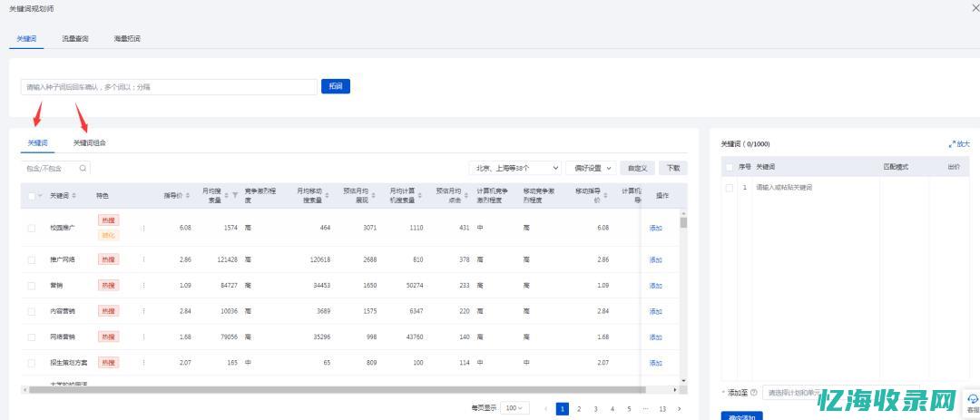
Task: Click the orange tag under 热搜 in 校园推广 row
Action: [x=108, y=236]
